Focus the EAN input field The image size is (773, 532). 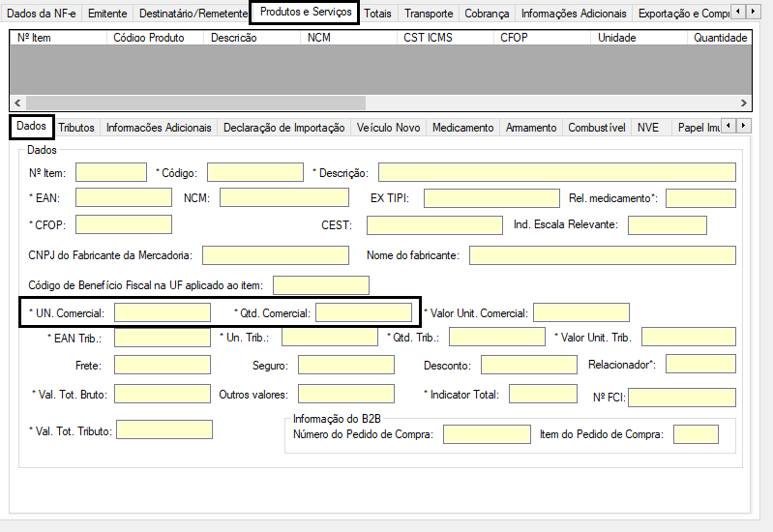tap(124, 197)
